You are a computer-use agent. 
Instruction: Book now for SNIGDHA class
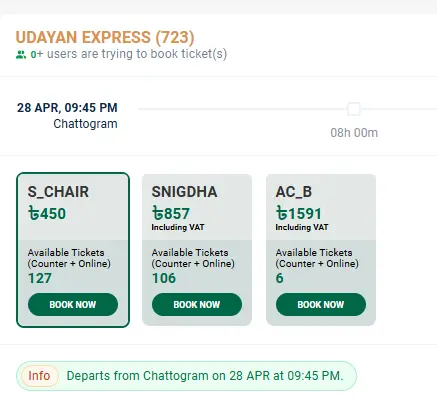pyautogui.click(x=197, y=304)
